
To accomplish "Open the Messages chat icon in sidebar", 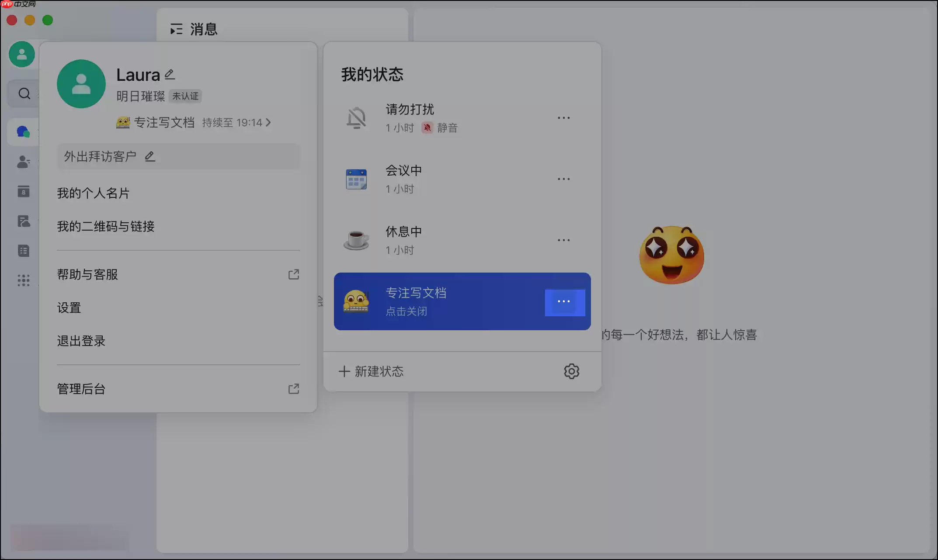I will coord(23,131).
